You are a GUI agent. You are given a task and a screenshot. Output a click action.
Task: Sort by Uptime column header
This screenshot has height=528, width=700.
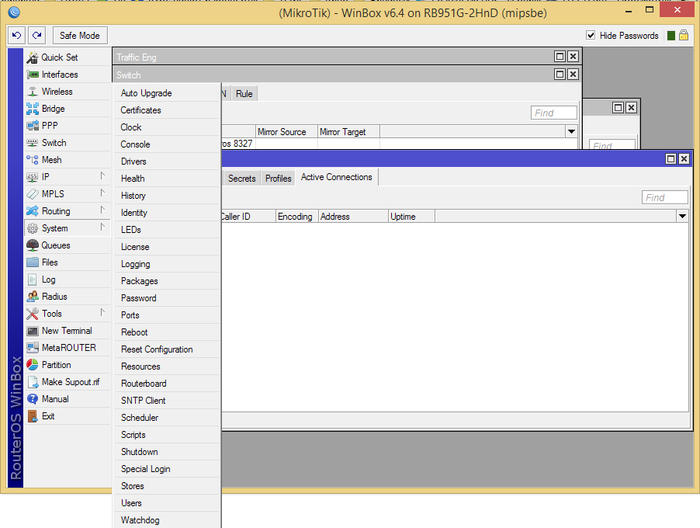(x=411, y=216)
